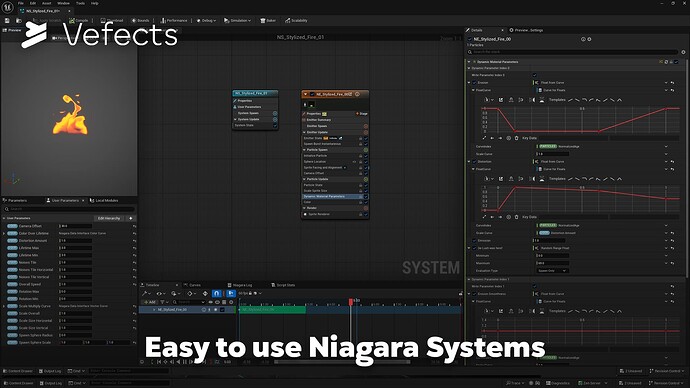
Task: Click the Add button in timeline
Action: click(x=150, y=302)
